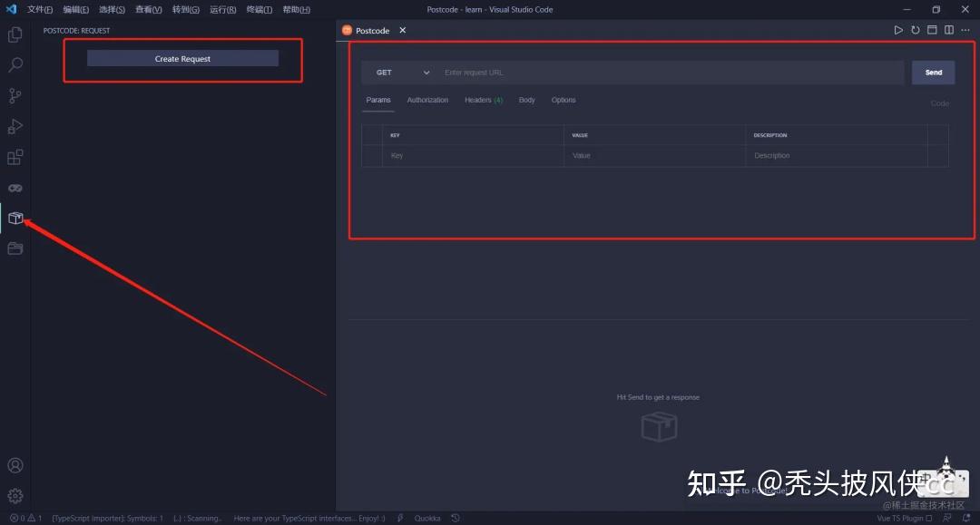Open the Manage gear icon
Image resolution: width=980 pixels, height=525 pixels.
pyautogui.click(x=15, y=496)
